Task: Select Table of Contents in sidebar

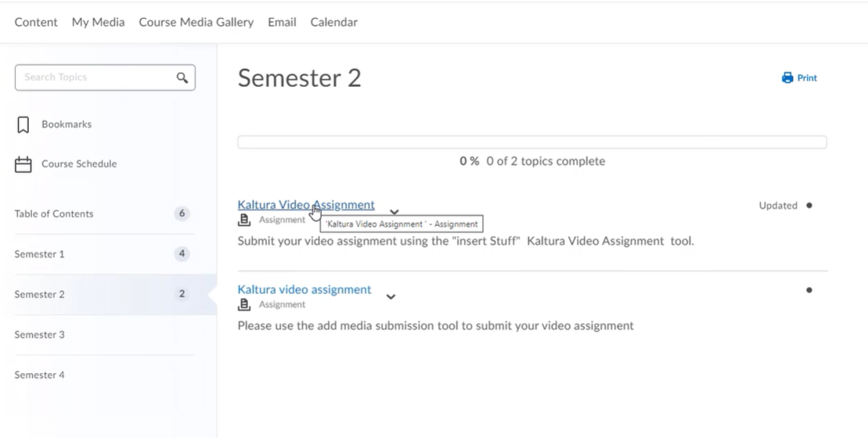Action: (53, 214)
